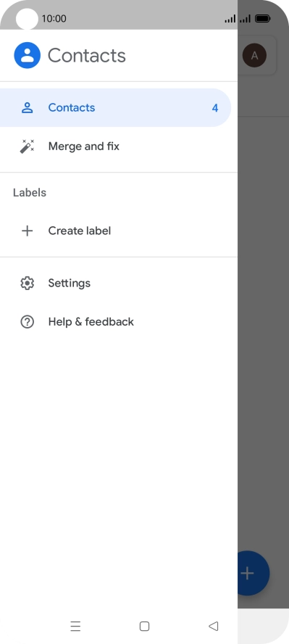Tap the Android back navigation triangle
The width and height of the screenshot is (289, 644).
tap(213, 626)
